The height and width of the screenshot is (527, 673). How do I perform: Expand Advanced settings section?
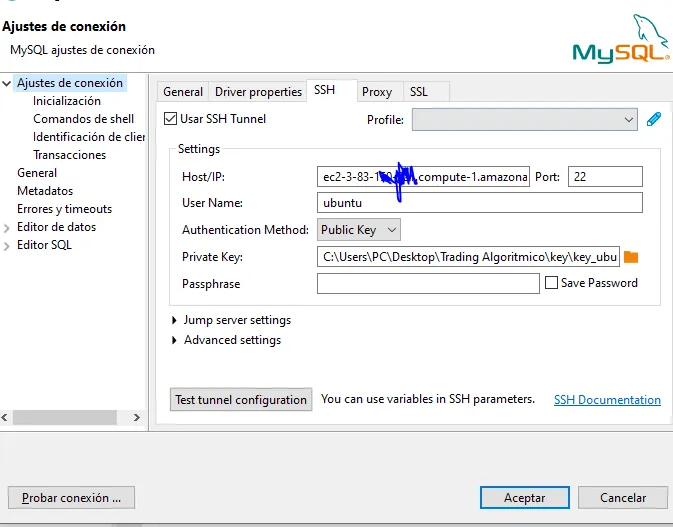tap(174, 340)
